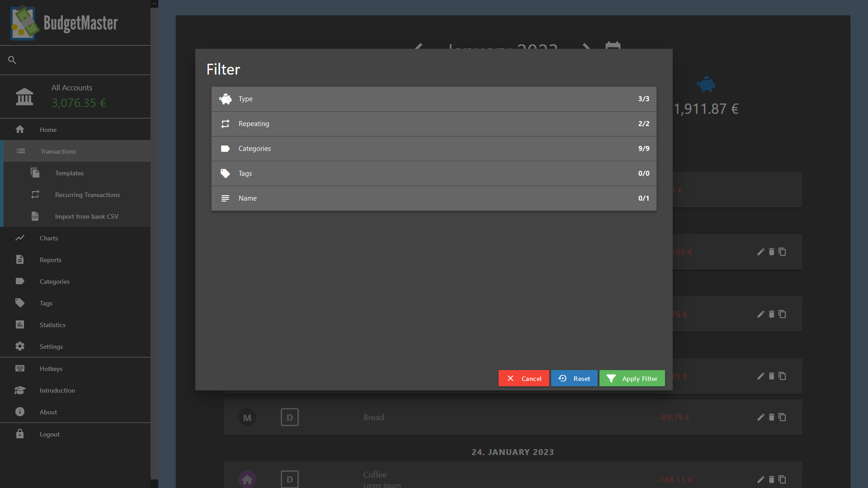The image size is (868, 488).
Task: Click the 9/9 count on Categories row
Action: pos(644,149)
